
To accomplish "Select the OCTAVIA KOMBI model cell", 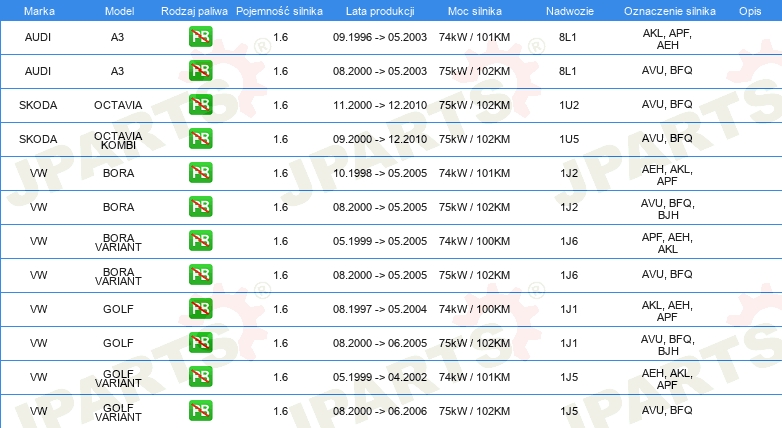I will 118,140.
